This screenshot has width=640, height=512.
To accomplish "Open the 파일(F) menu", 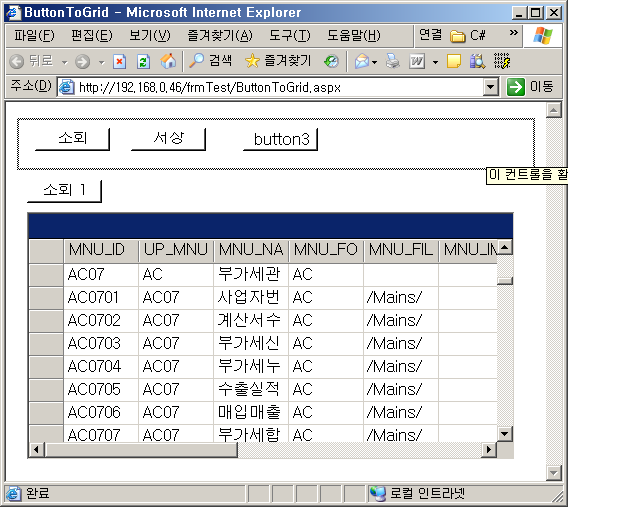I will pos(35,35).
